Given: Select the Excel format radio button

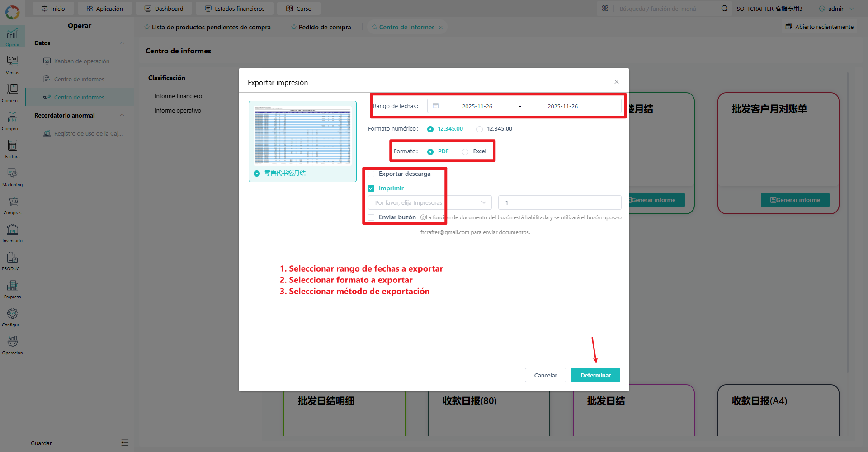Looking at the screenshot, I should tap(465, 151).
